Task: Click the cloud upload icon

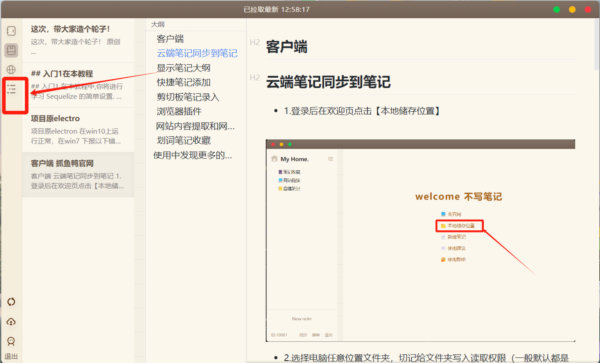Action: (x=11, y=321)
